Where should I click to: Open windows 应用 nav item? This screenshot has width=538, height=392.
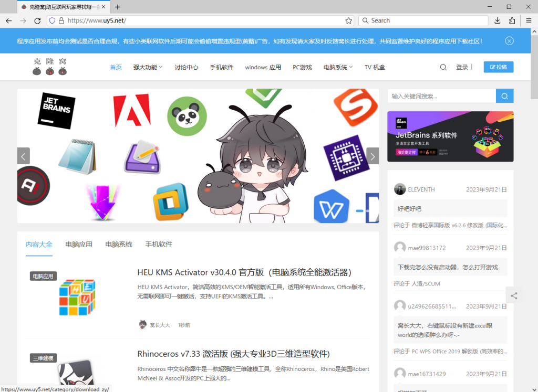coord(263,67)
